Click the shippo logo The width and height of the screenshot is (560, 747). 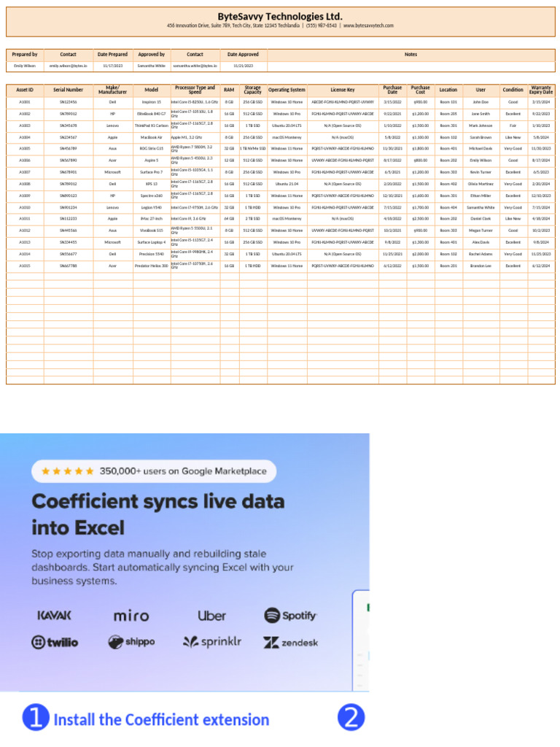131,642
